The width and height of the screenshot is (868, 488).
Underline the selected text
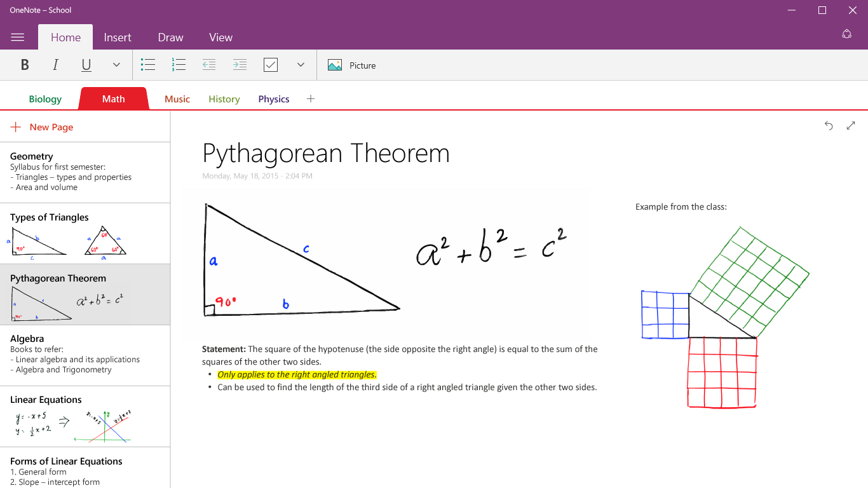(86, 64)
